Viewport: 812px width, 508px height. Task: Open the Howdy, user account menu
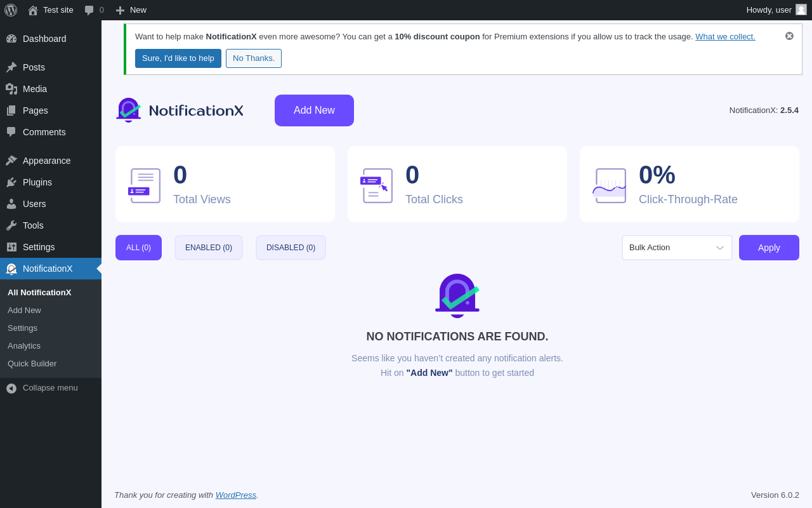pyautogui.click(x=776, y=10)
